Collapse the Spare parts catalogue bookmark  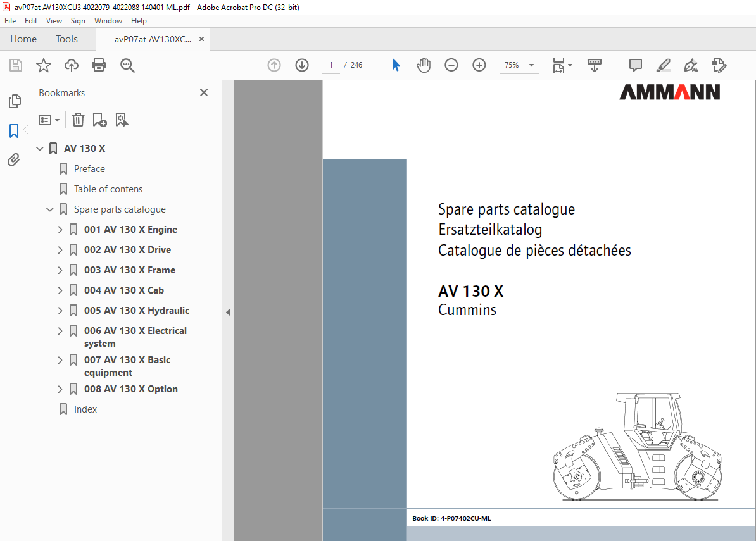tap(49, 209)
